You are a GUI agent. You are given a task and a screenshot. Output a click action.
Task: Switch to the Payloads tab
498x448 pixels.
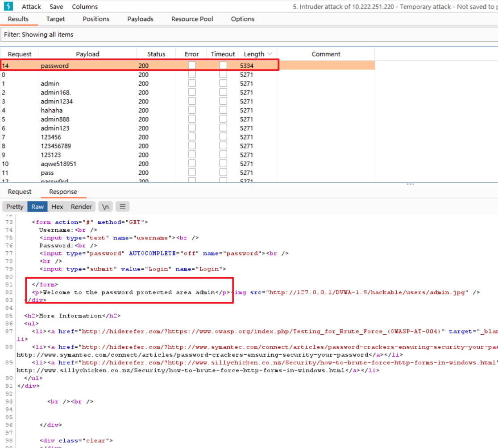(140, 19)
